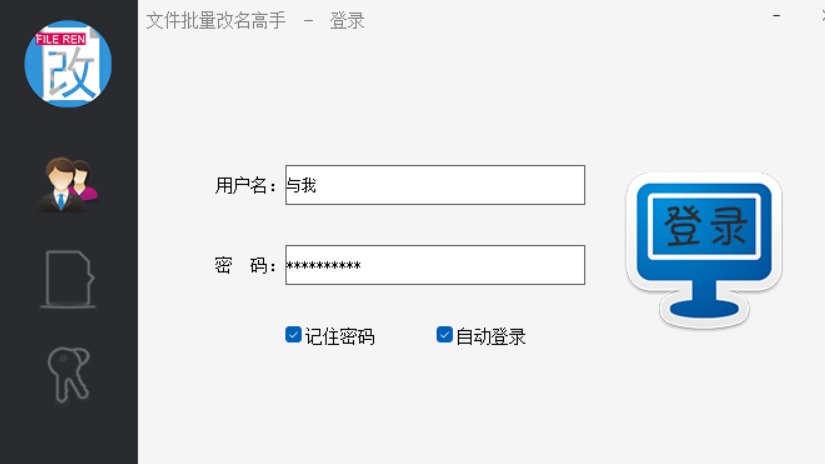
Task: Close the login window
Action: click(822, 16)
